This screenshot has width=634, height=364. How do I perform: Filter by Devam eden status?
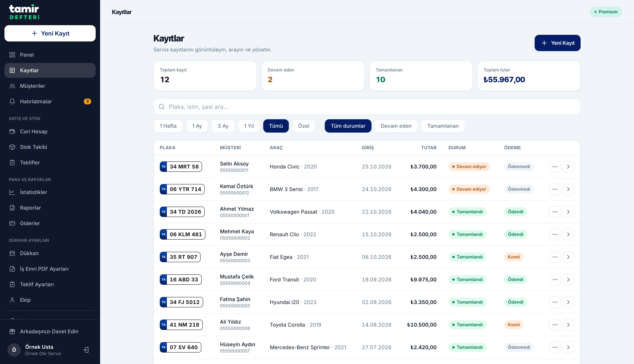396,126
